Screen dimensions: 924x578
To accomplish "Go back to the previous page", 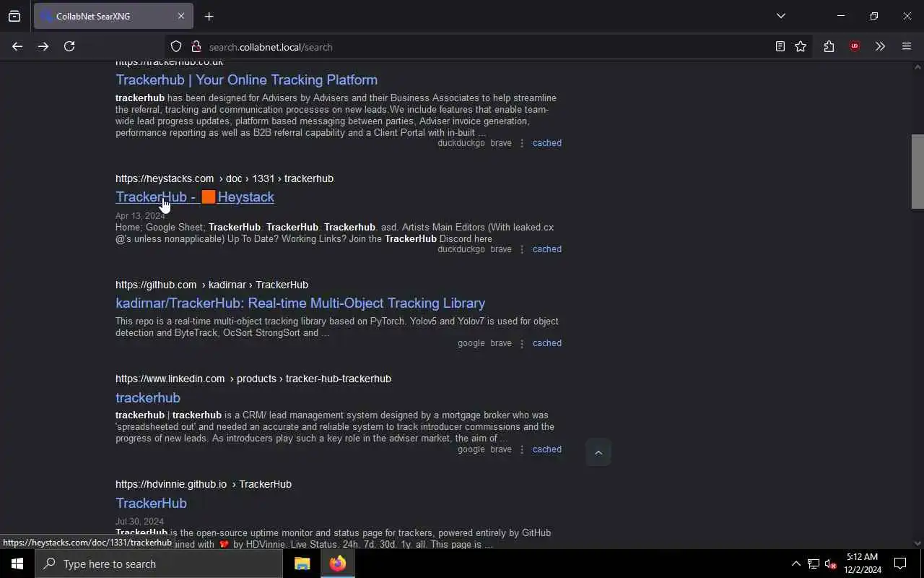I will click(x=17, y=46).
